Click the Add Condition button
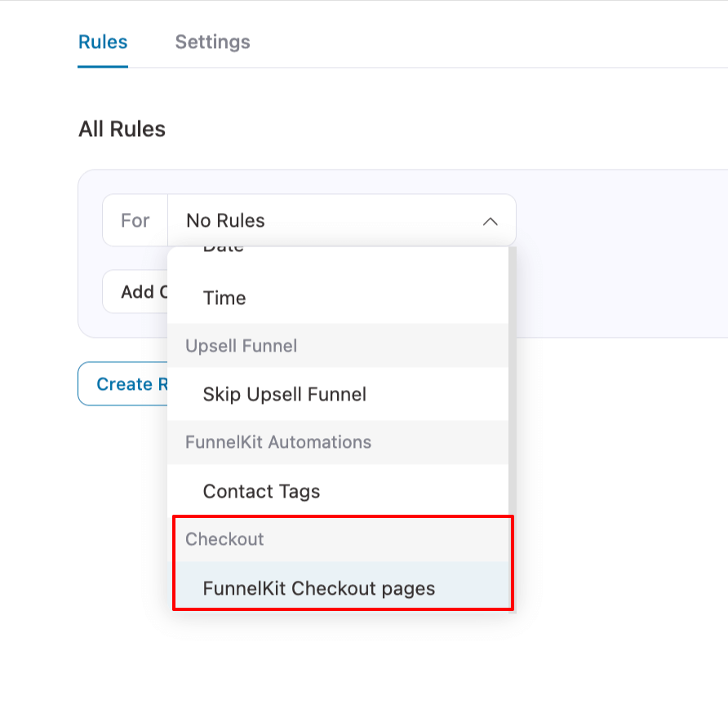The height and width of the screenshot is (704, 728). pyautogui.click(x=135, y=291)
